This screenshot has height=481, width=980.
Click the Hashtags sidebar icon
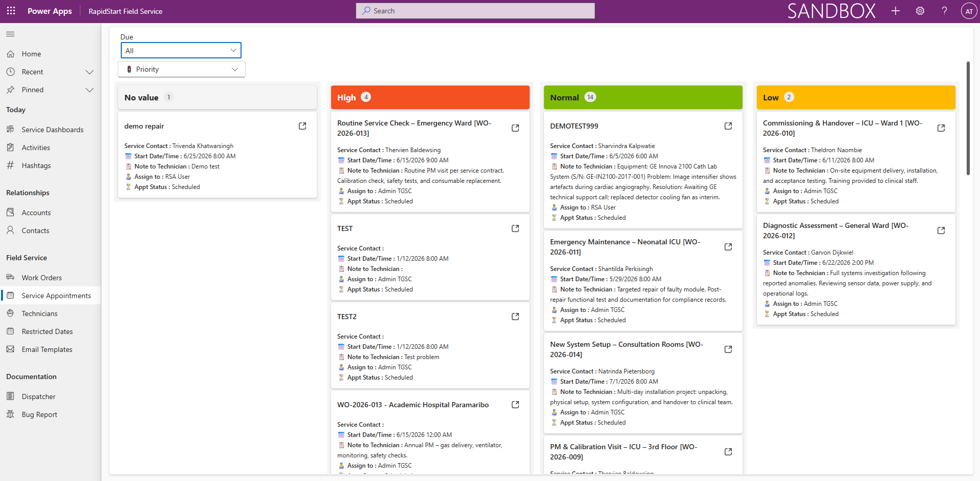[10, 165]
